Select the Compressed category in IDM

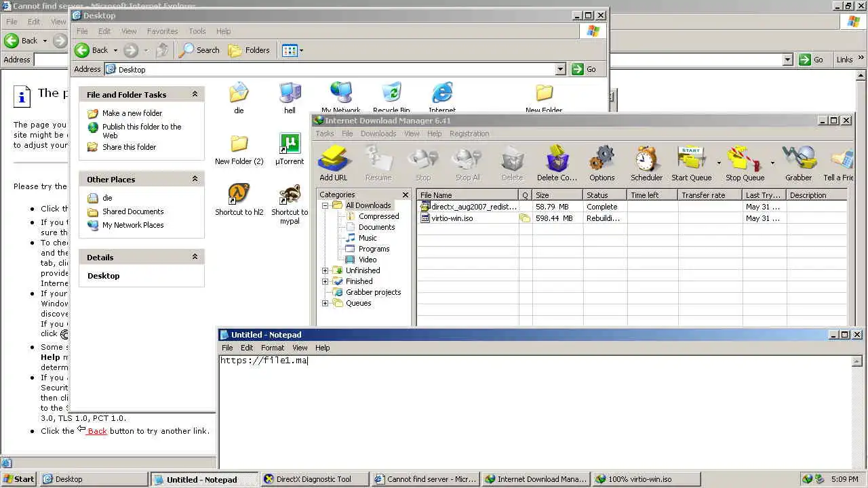pos(378,216)
